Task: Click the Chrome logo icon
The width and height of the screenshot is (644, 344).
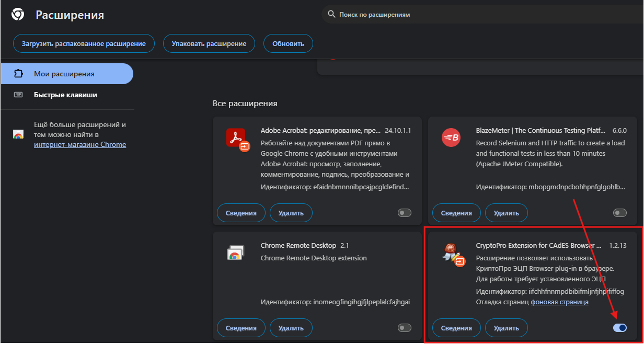Action: [18, 15]
